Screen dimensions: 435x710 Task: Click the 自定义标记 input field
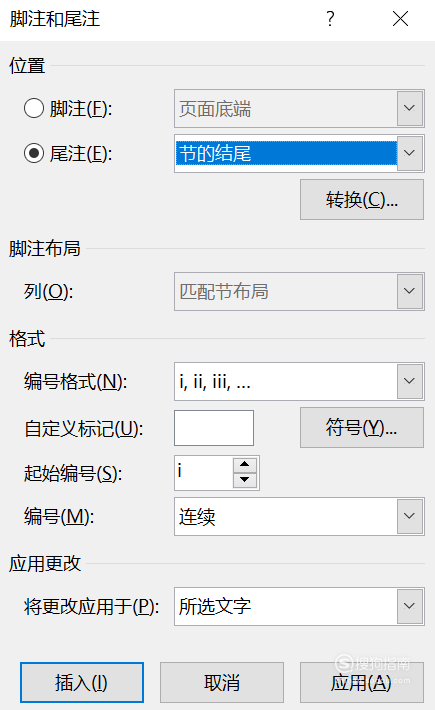click(214, 428)
